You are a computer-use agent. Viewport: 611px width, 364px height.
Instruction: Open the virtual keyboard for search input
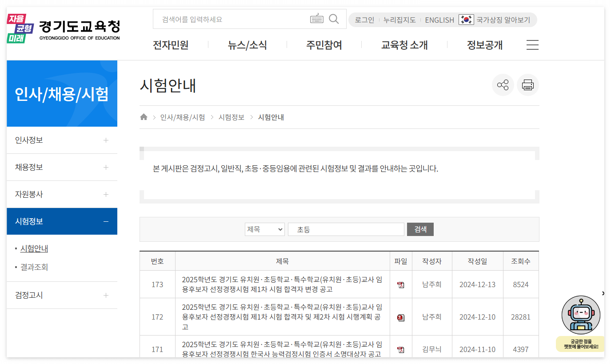coord(316,19)
